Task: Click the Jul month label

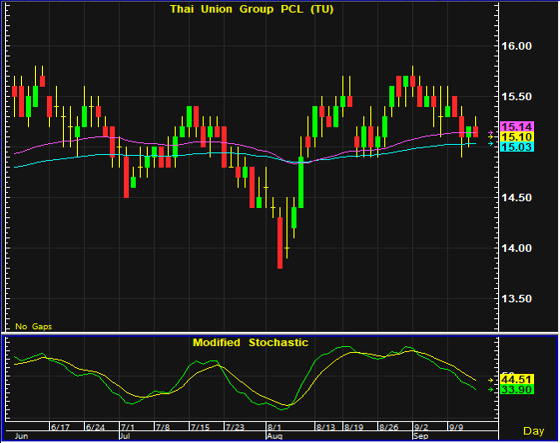Action: [124, 436]
